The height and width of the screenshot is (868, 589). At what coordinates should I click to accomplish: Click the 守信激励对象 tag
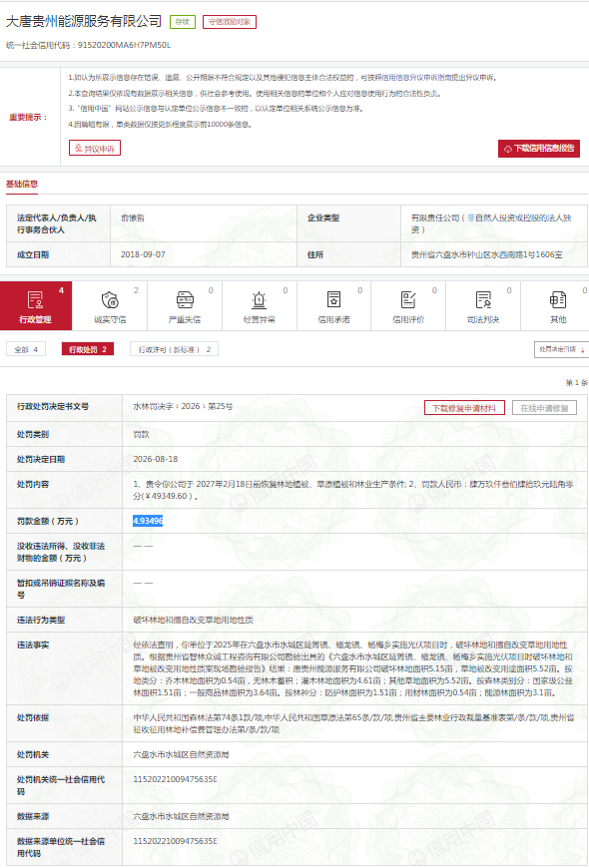[230, 22]
